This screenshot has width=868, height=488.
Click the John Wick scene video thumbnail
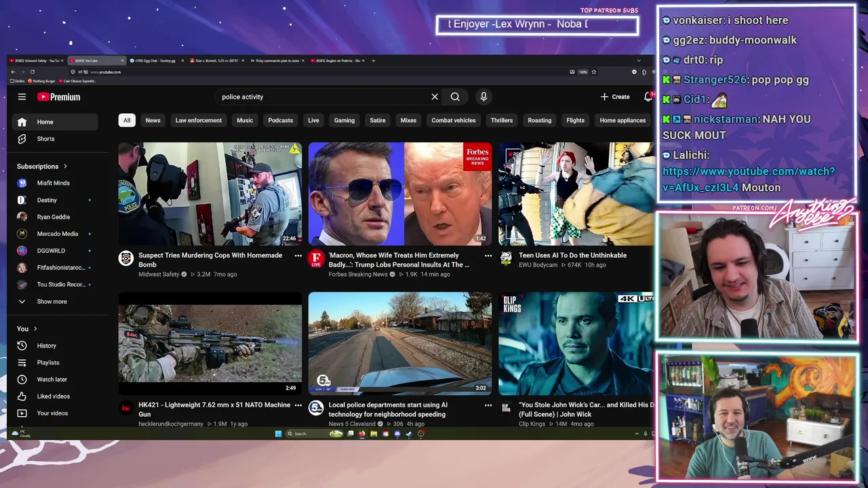576,344
